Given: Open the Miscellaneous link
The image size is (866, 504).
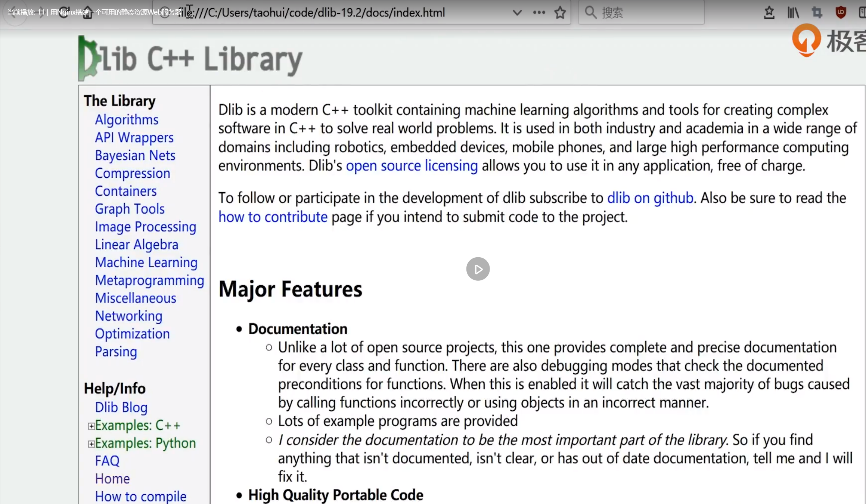Looking at the screenshot, I should [x=136, y=298].
